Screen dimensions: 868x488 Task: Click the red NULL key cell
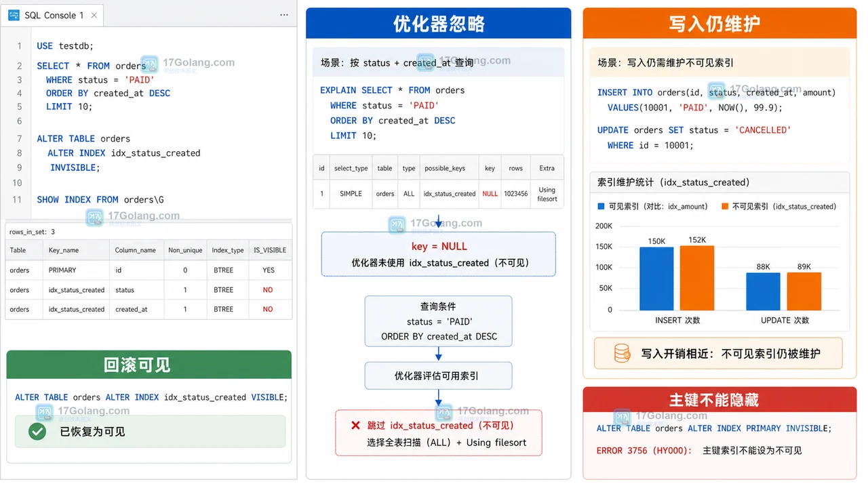click(x=490, y=194)
